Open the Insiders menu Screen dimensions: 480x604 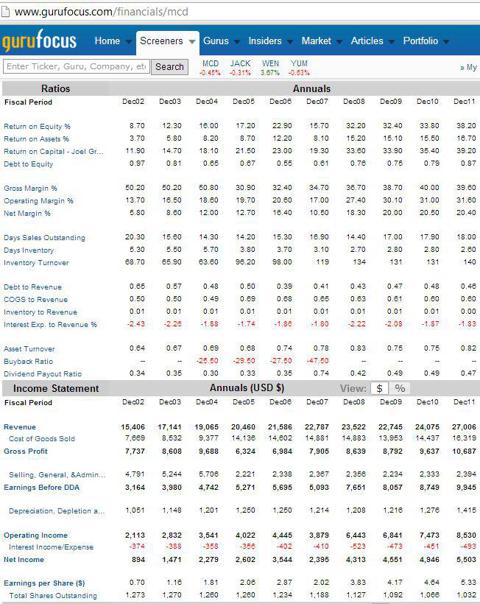(265, 41)
